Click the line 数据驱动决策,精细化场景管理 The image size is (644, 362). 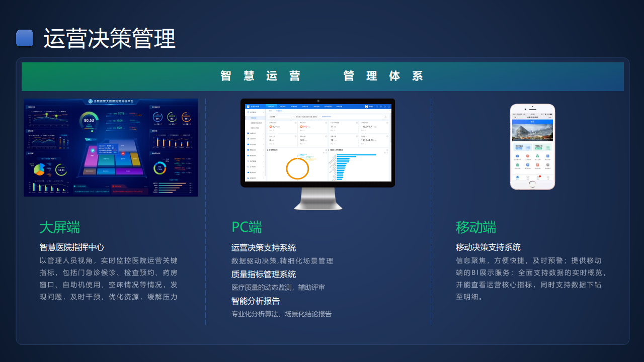click(282, 261)
